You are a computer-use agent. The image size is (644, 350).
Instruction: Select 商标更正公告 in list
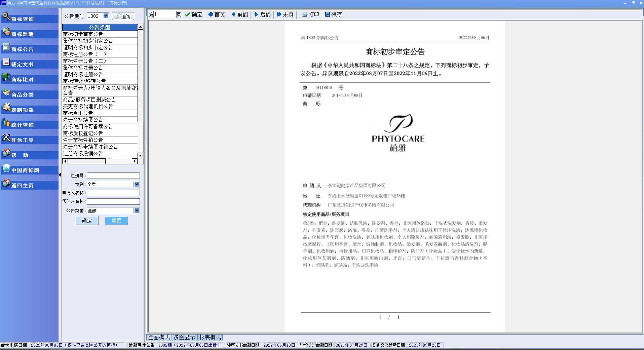[x=100, y=113]
